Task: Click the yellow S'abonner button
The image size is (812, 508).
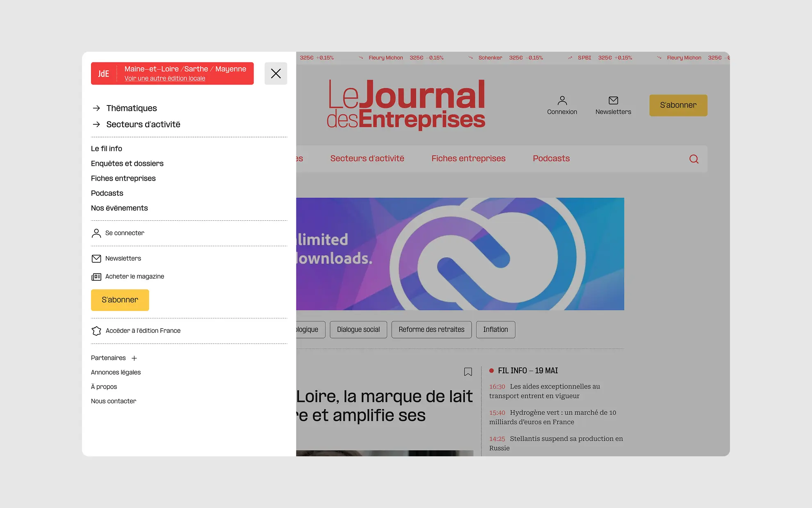Action: pos(120,300)
